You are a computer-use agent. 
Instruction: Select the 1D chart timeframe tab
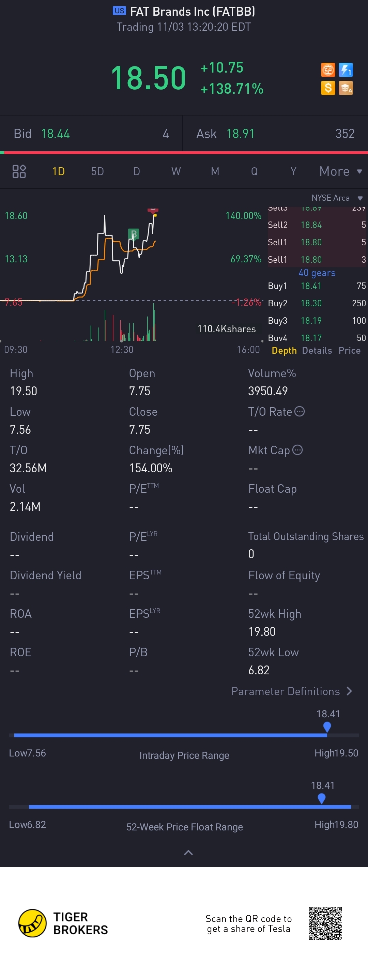[x=58, y=171]
